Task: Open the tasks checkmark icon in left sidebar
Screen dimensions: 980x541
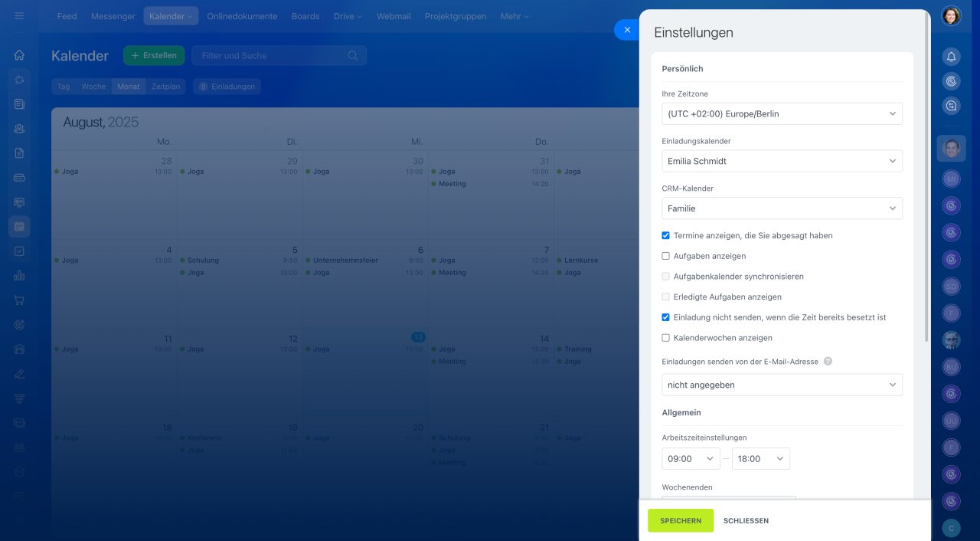Action: (x=19, y=251)
